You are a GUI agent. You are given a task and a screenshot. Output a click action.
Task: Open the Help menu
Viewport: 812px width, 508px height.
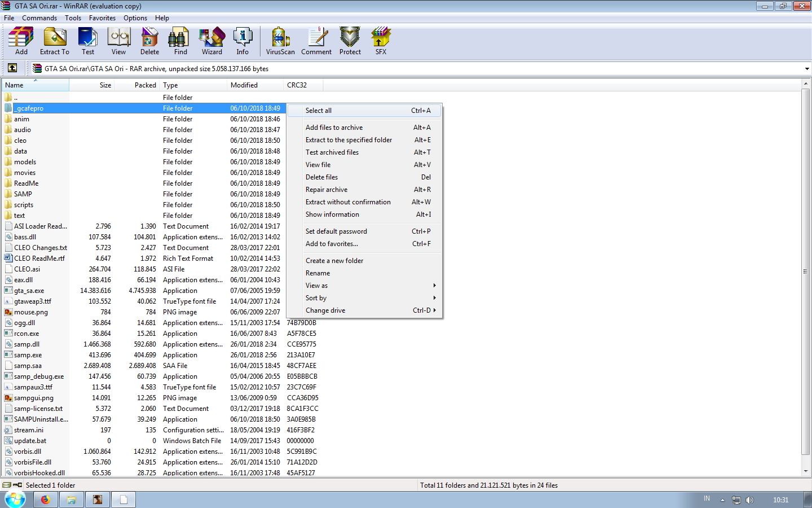[162, 18]
